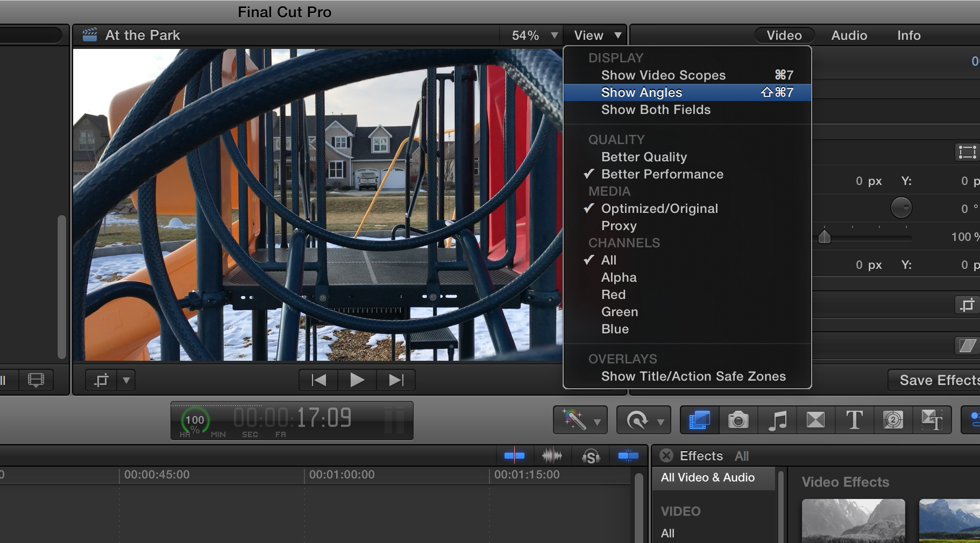Show Alpha channel only
Viewport: 980px width, 543px height.
[x=687, y=277]
